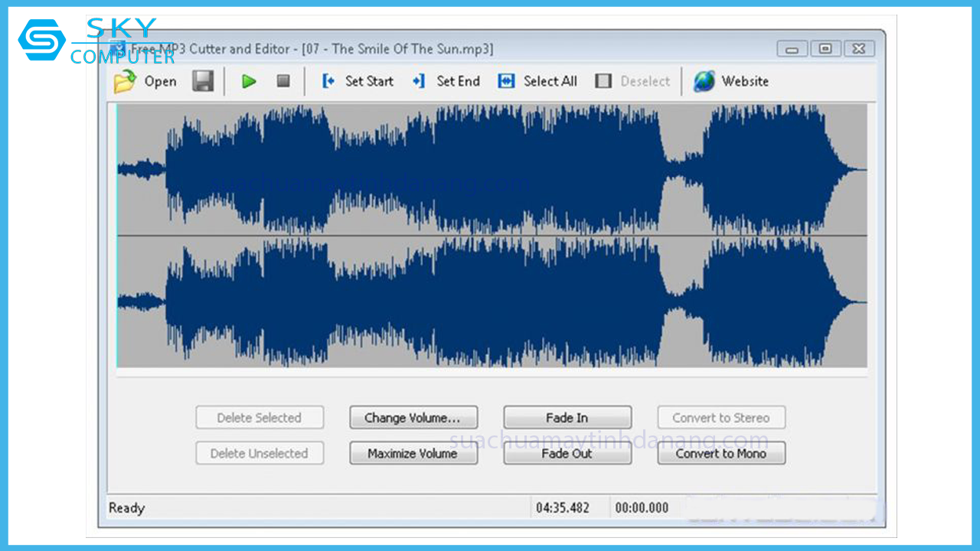Click the Set End marker icon
Screen dimensions: 980x551
click(x=419, y=81)
